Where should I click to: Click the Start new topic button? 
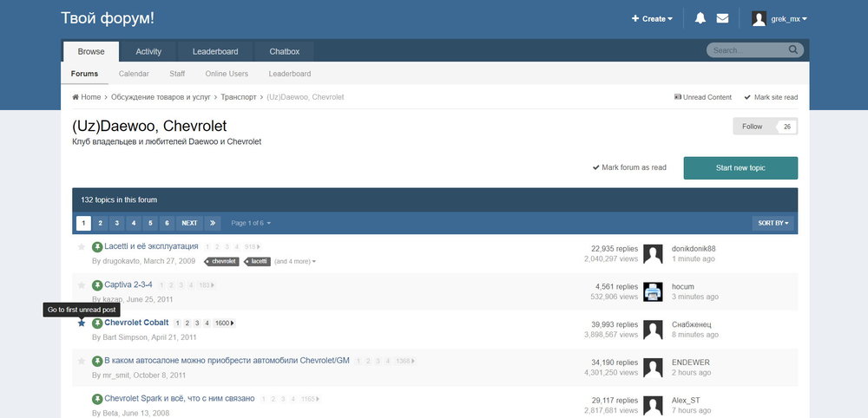point(740,168)
